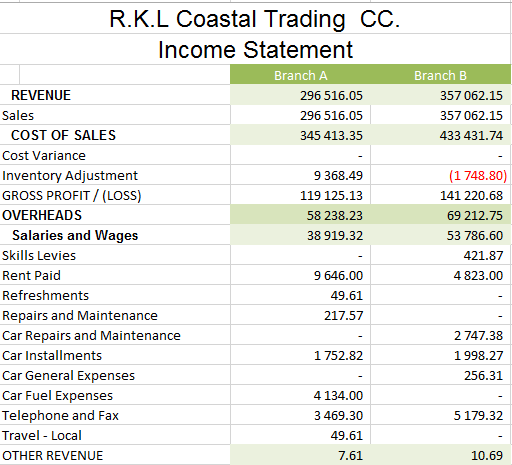
Task: Click Branch B REVENUE total 357 062.15
Action: 471,96
